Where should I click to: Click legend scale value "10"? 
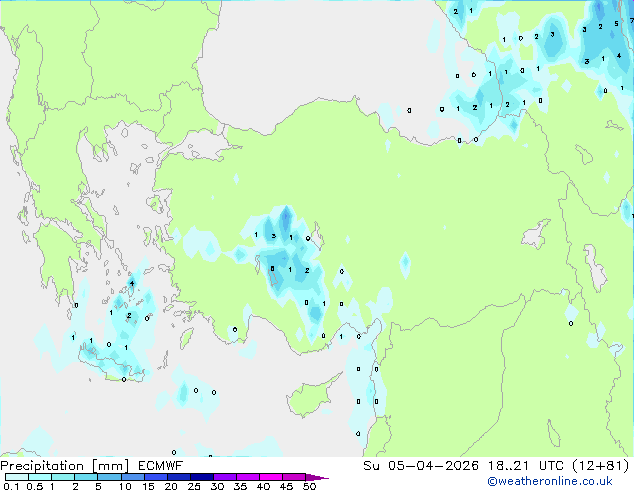tap(125, 486)
